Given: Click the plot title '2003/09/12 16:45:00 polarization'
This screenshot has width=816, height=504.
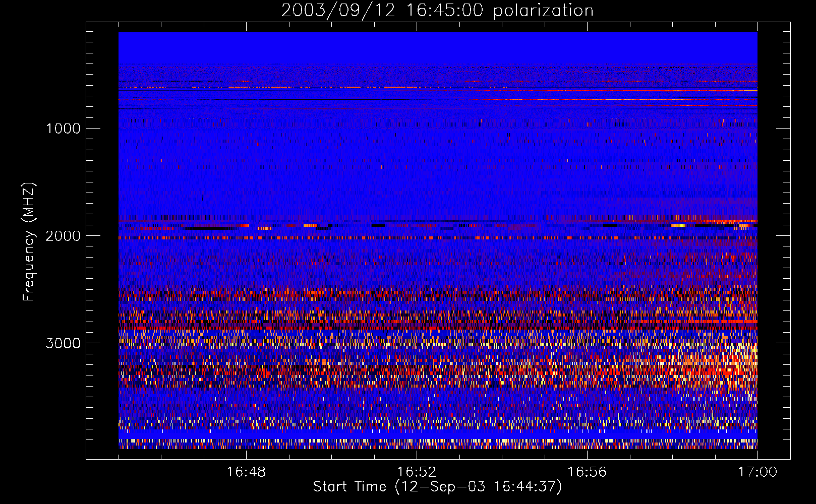Looking at the screenshot, I should (x=437, y=11).
